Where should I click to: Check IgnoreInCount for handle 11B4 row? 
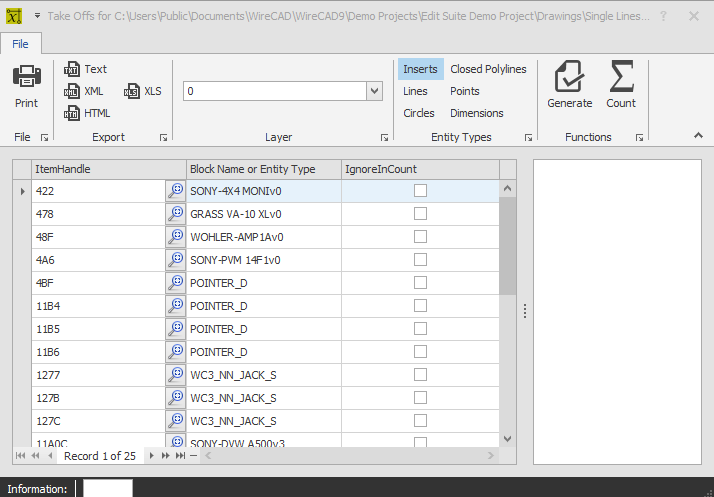[420, 306]
